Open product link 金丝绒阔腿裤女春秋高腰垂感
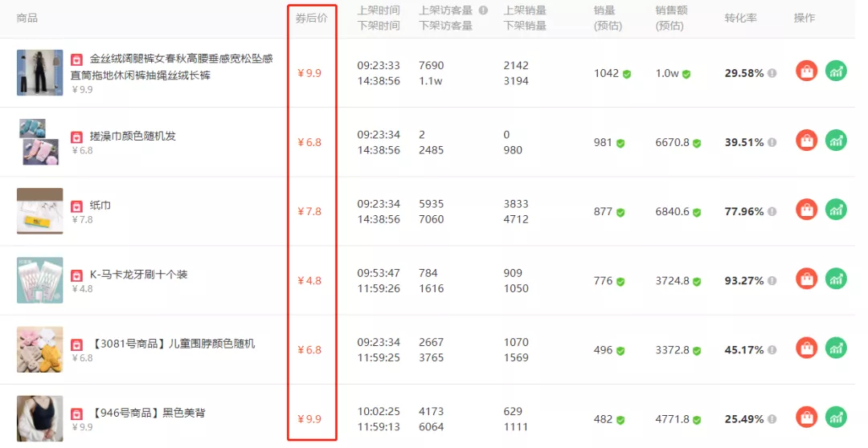 181,59
